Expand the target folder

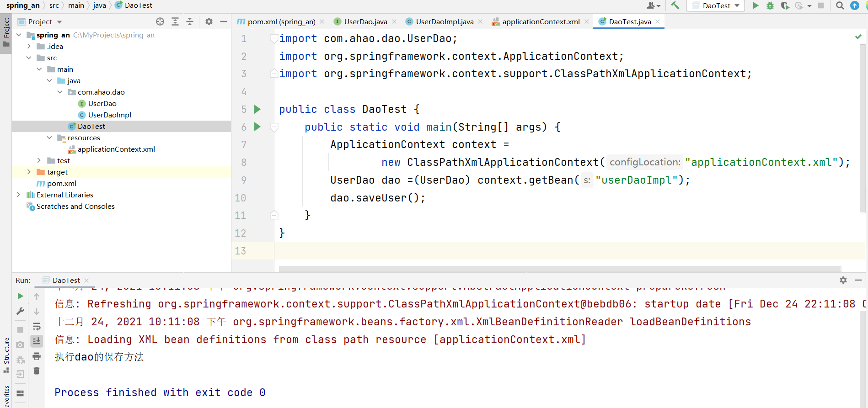point(29,172)
